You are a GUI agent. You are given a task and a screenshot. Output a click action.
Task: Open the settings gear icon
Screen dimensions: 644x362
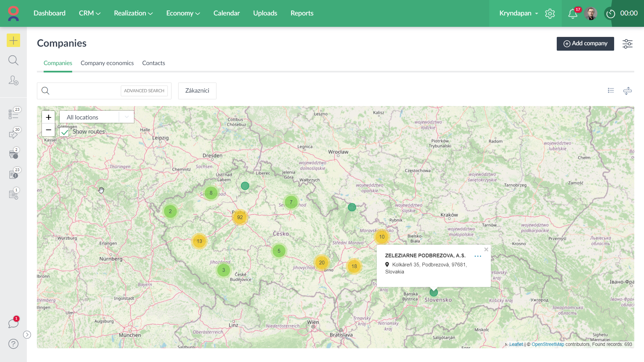(x=550, y=13)
